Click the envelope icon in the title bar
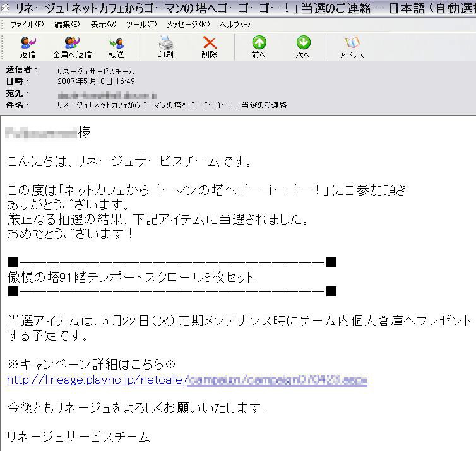Screen dimensions: 476x451 [5, 8]
